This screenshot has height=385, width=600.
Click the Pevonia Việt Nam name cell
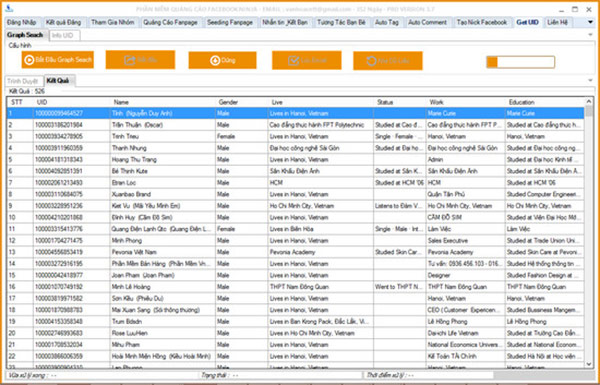tap(163, 252)
